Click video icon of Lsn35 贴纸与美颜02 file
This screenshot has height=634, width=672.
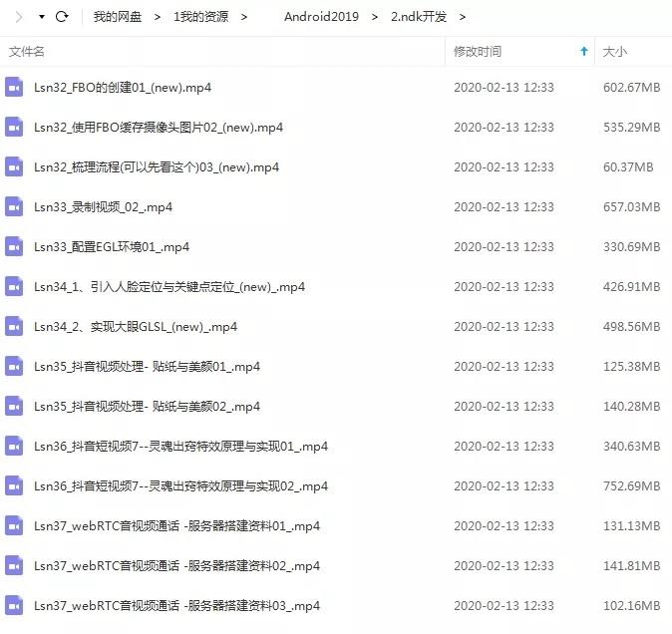pyautogui.click(x=14, y=406)
